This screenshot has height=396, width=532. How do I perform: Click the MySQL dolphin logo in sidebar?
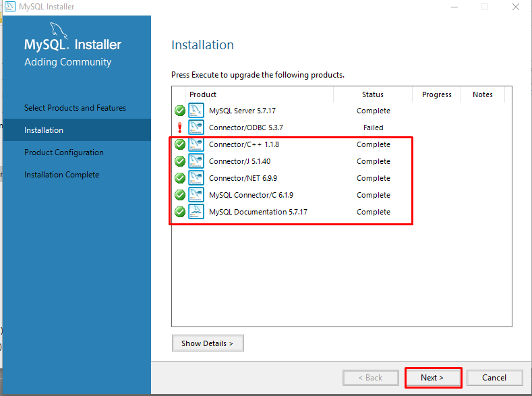click(59, 31)
